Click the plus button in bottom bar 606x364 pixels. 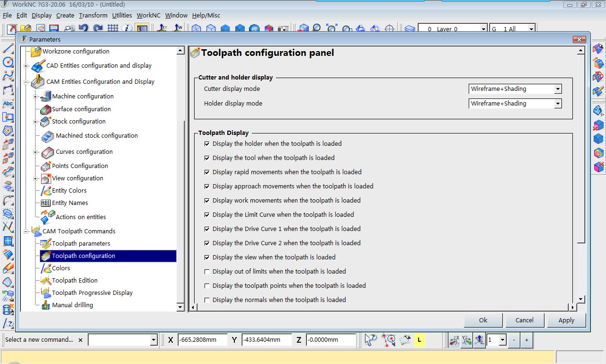(526, 340)
